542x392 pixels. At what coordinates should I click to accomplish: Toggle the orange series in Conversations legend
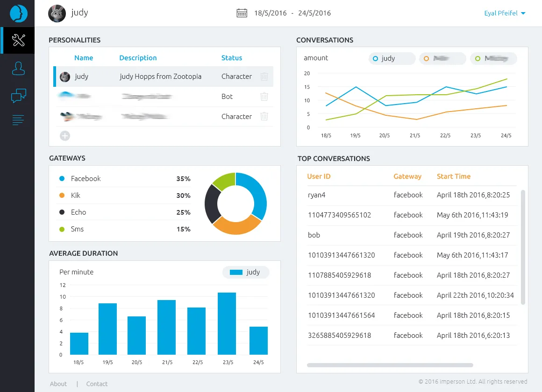click(442, 58)
